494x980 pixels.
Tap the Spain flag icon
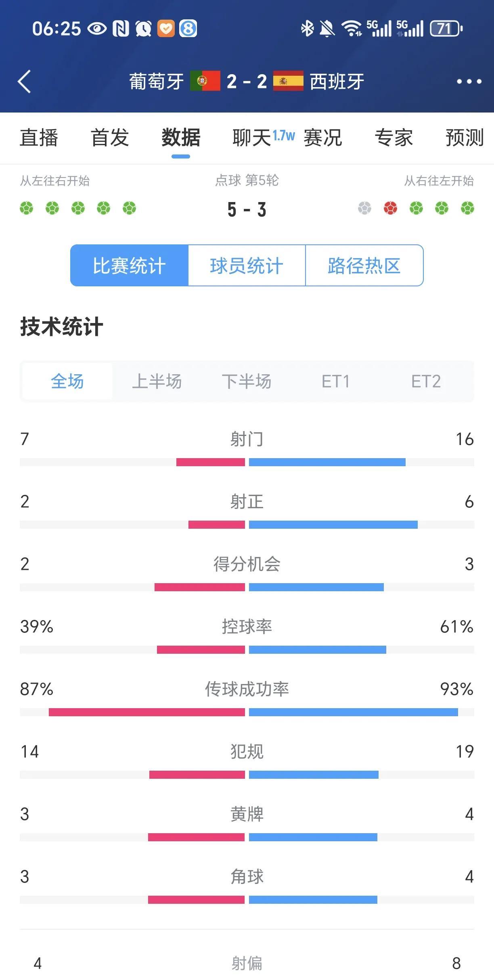[x=288, y=81]
